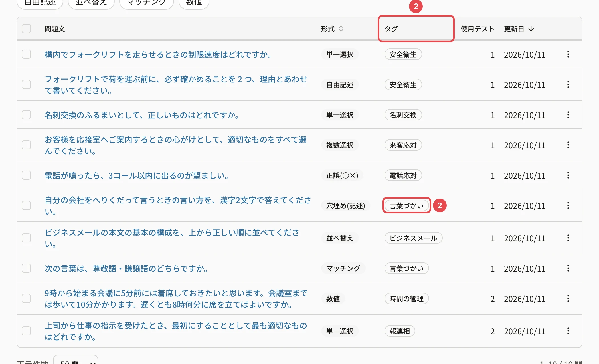Viewport: 599px width, 364px height.
Task: Click the 電話応対 tag
Action: (403, 175)
